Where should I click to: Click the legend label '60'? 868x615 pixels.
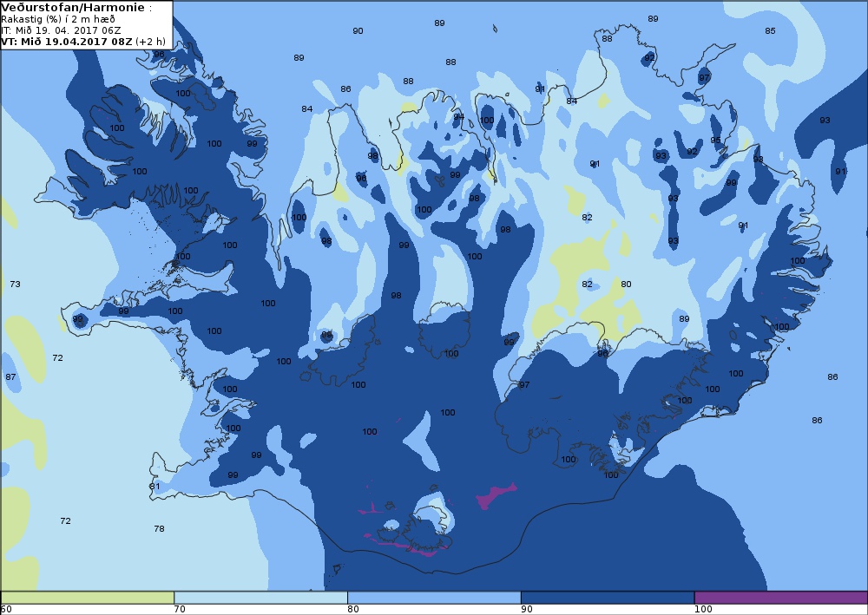(6, 610)
